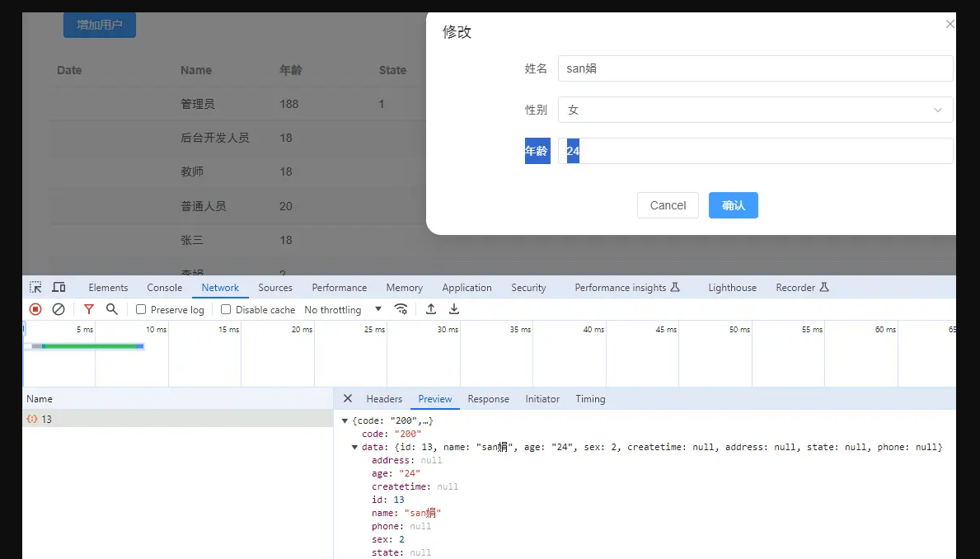Screen dimensions: 980x559
Task: Click the code: "200" line in preview
Action: 392,434
